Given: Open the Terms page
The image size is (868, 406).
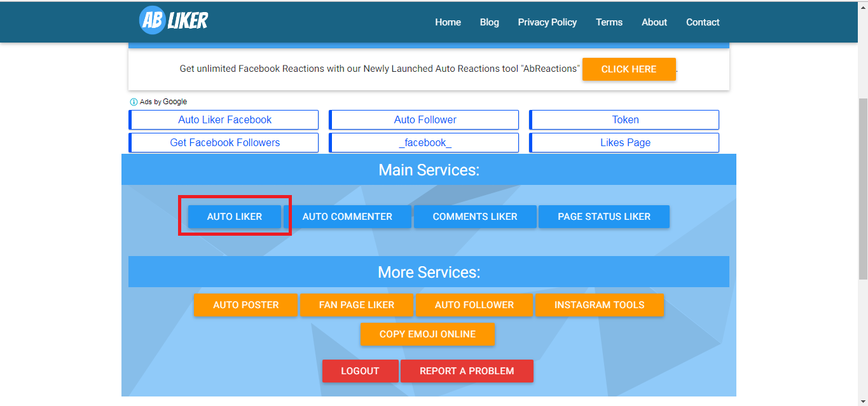Looking at the screenshot, I should point(609,22).
